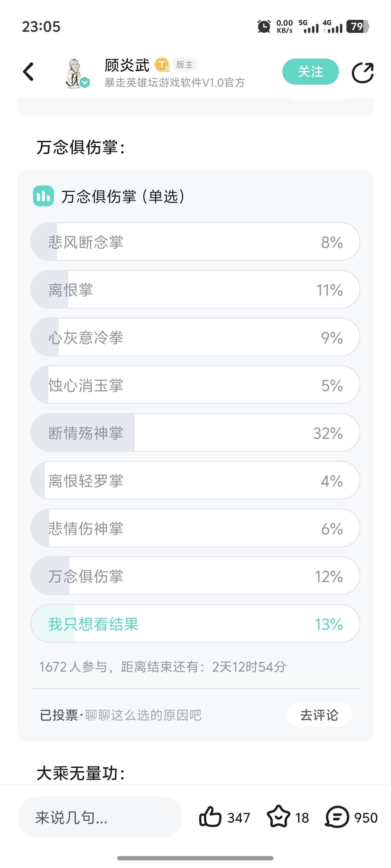Screen dimensions: 391x868
Task: Tap the 版主 moderator tag
Action: pyautogui.click(x=185, y=64)
